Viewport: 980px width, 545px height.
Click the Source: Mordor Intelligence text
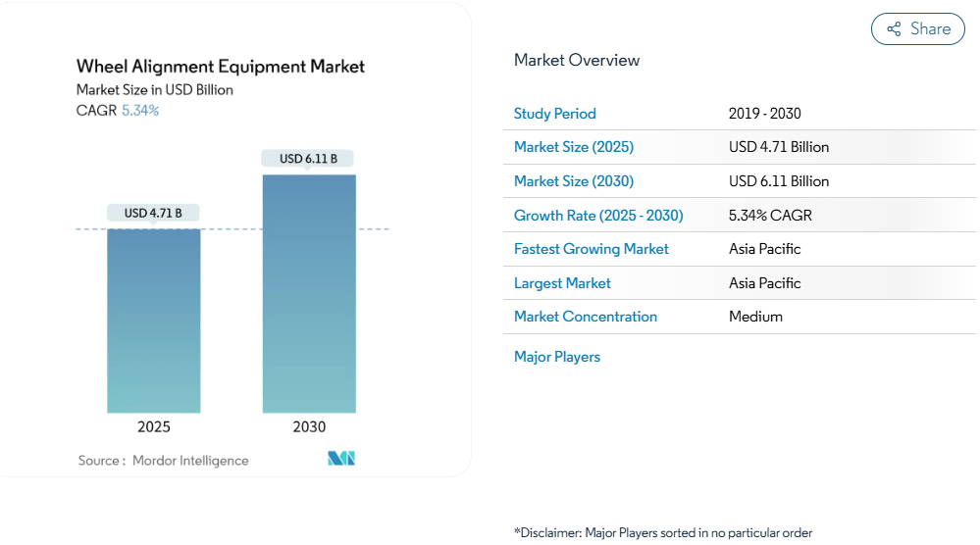(x=164, y=461)
